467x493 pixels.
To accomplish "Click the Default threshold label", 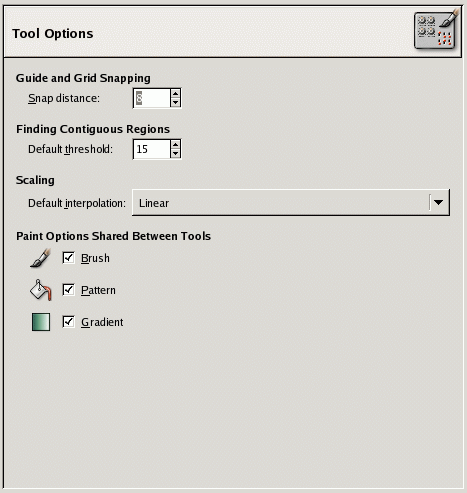I will tap(70, 149).
